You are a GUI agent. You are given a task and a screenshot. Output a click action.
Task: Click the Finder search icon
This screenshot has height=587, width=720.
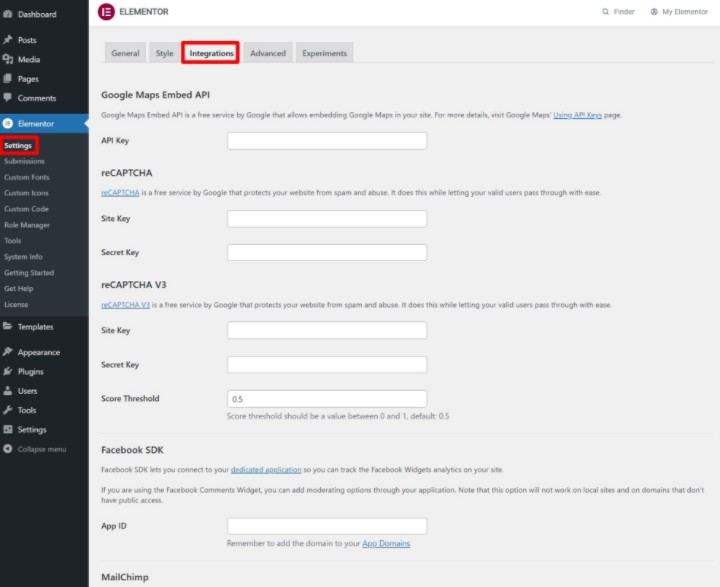pos(605,12)
